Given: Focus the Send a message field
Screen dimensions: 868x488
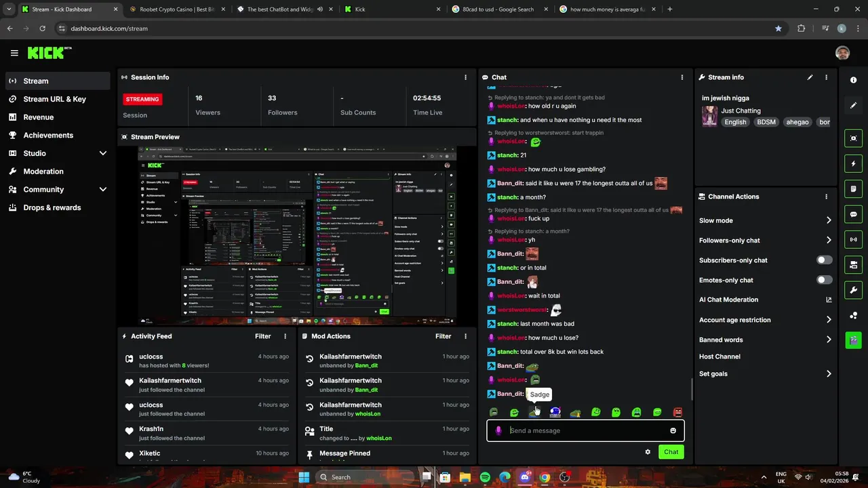Looking at the screenshot, I should pos(585,430).
